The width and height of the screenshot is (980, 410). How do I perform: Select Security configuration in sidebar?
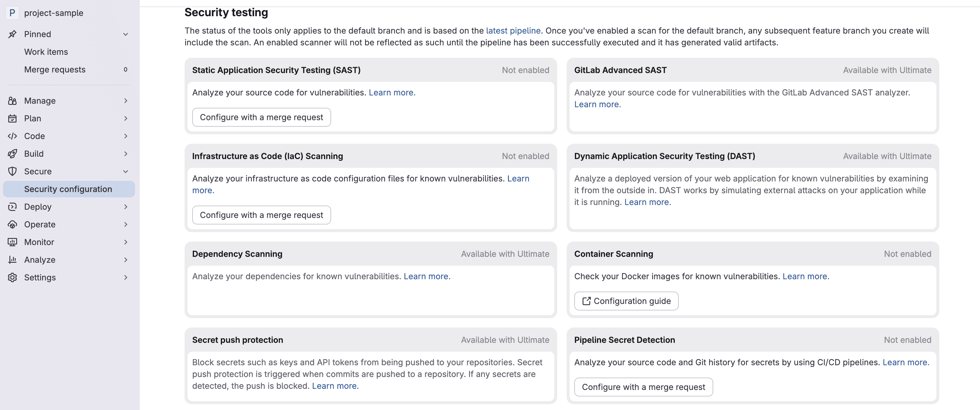tap(68, 189)
